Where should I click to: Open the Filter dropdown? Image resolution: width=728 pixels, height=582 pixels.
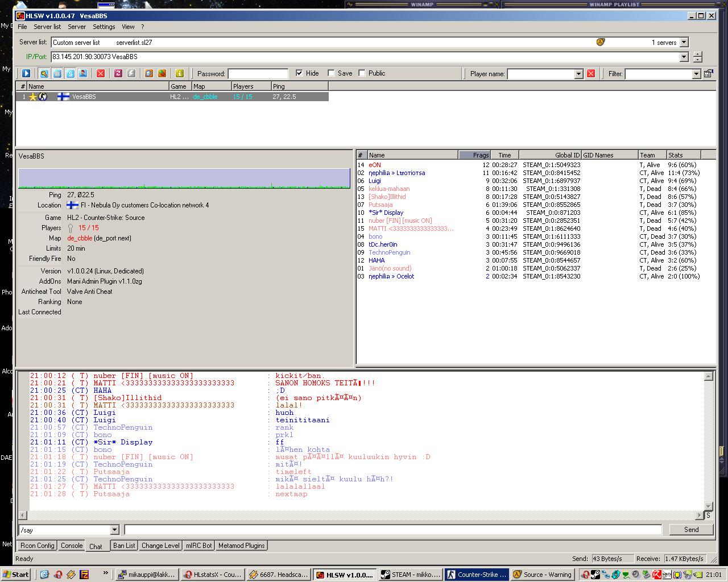pyautogui.click(x=696, y=74)
